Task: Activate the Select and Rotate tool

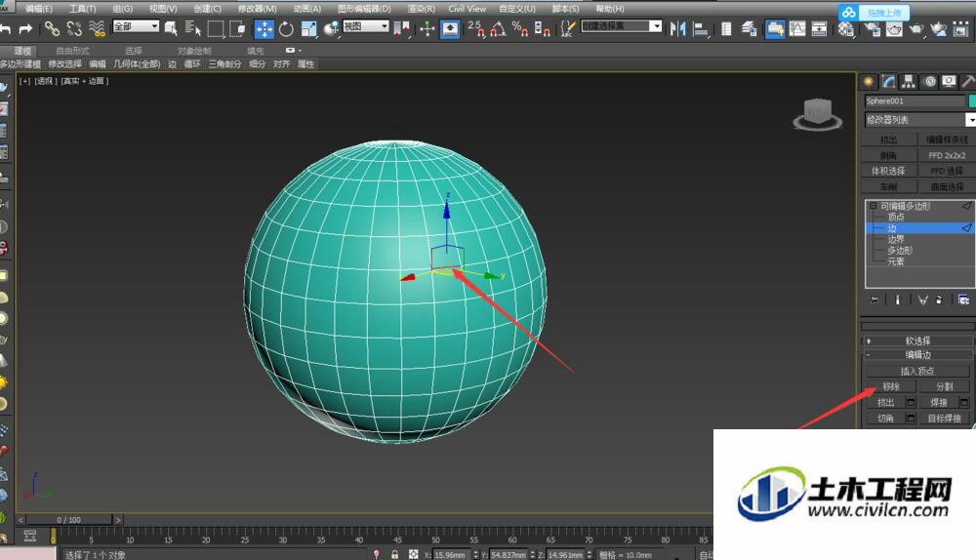Action: click(286, 28)
